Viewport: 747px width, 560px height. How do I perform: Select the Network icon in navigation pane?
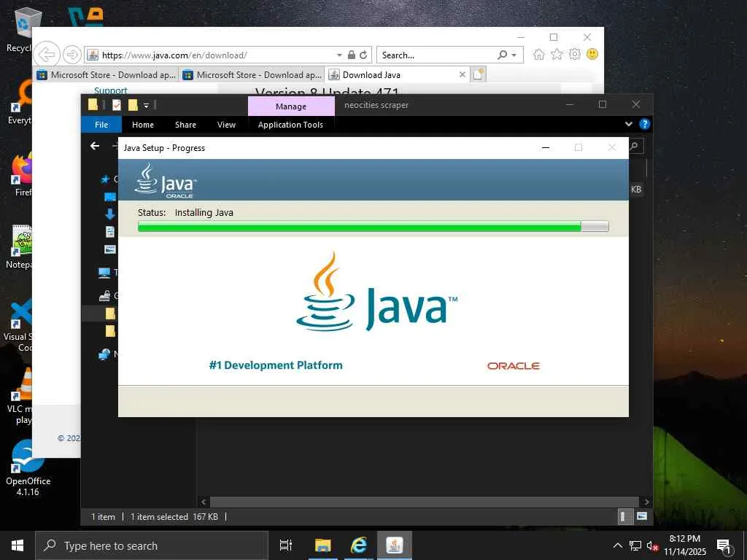(x=104, y=354)
